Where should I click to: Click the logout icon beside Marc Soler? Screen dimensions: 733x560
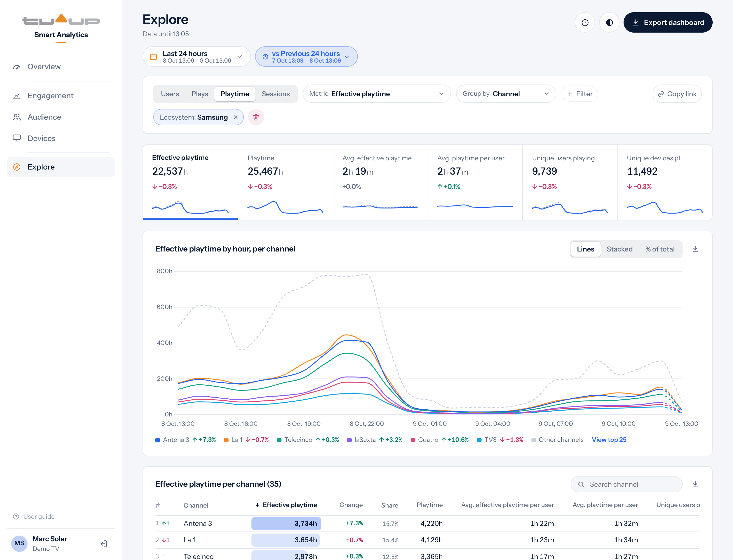pos(104,544)
